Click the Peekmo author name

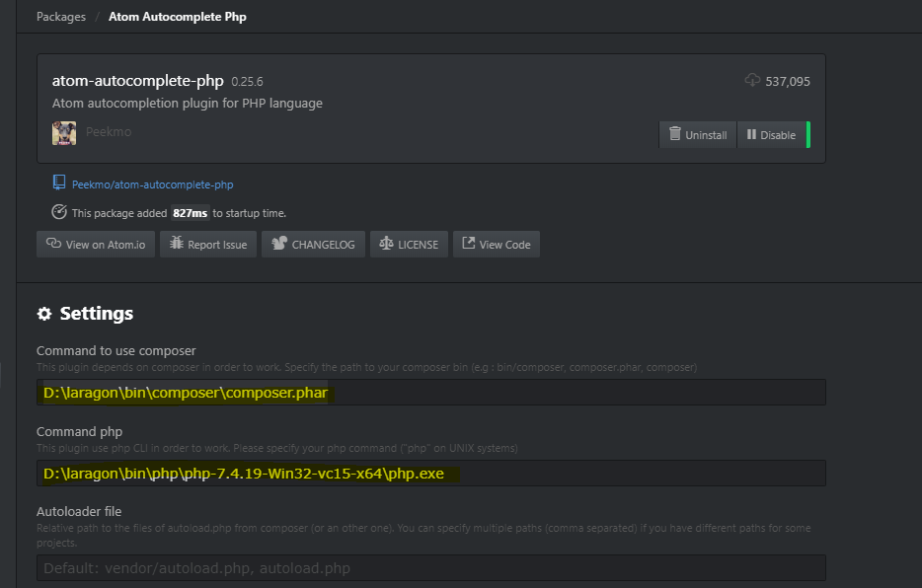pyautogui.click(x=109, y=131)
